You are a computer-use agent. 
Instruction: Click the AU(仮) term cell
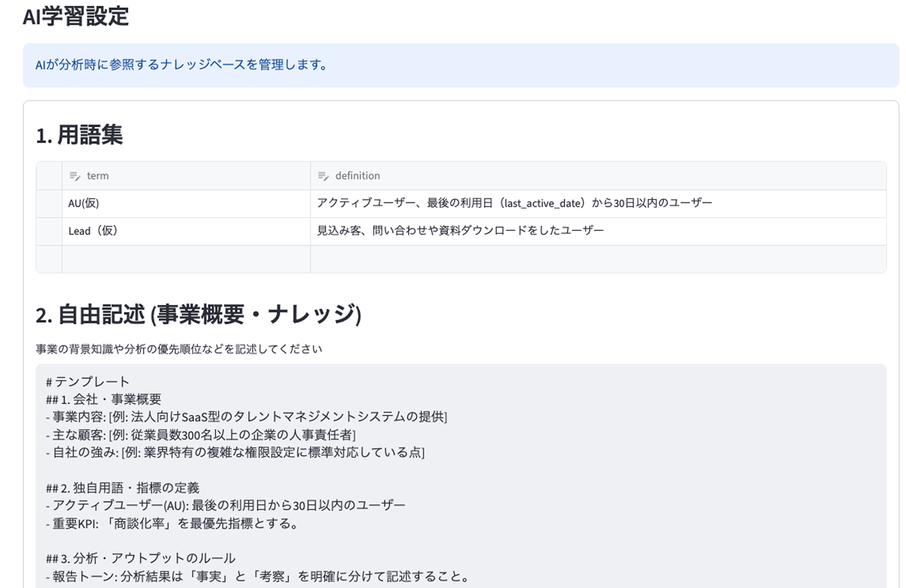[186, 203]
